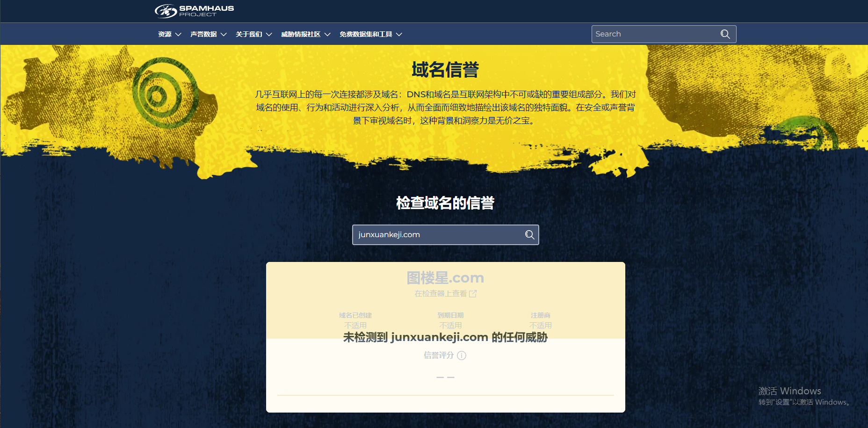This screenshot has height=428, width=868.
Task: Open the 资源 navigation item
Action: point(165,34)
